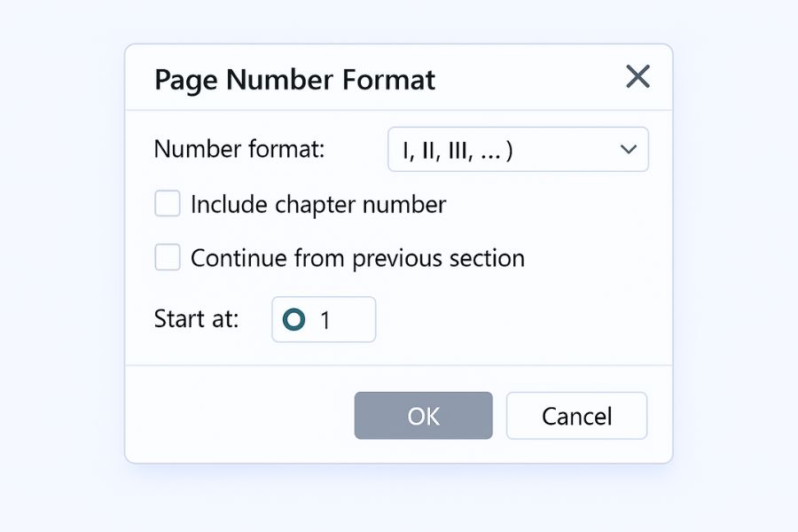The height and width of the screenshot is (532, 798).
Task: Confirm settings with the OK button
Action: click(423, 415)
